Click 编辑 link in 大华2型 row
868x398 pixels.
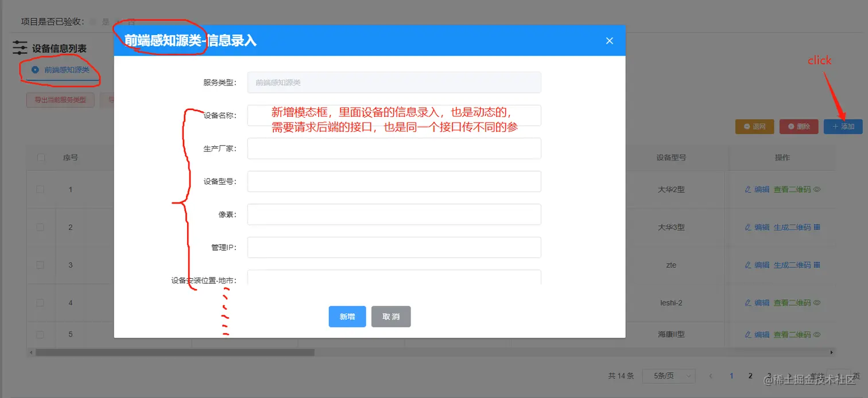761,189
